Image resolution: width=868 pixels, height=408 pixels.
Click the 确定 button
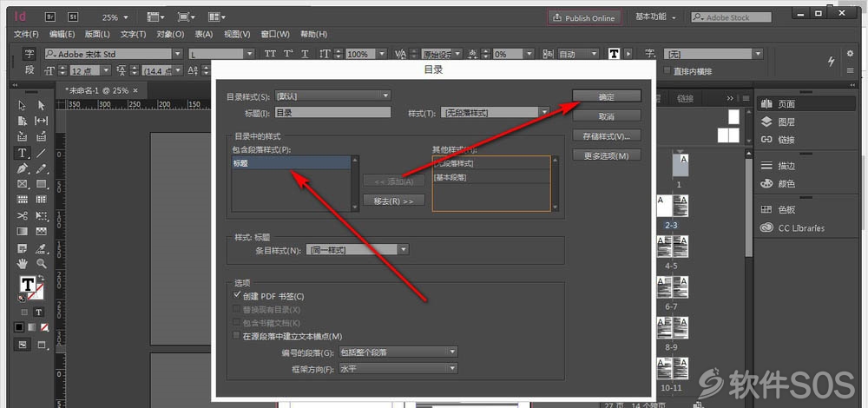point(607,95)
